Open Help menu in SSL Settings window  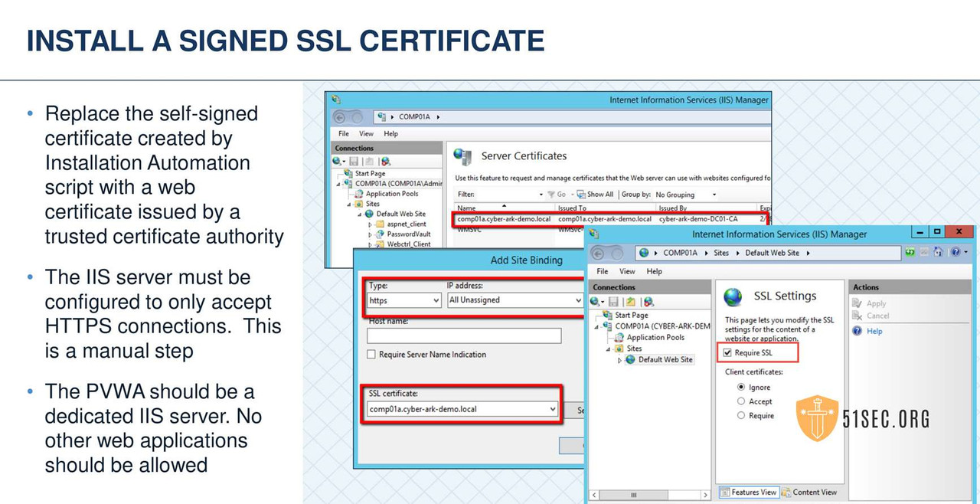[x=654, y=271]
